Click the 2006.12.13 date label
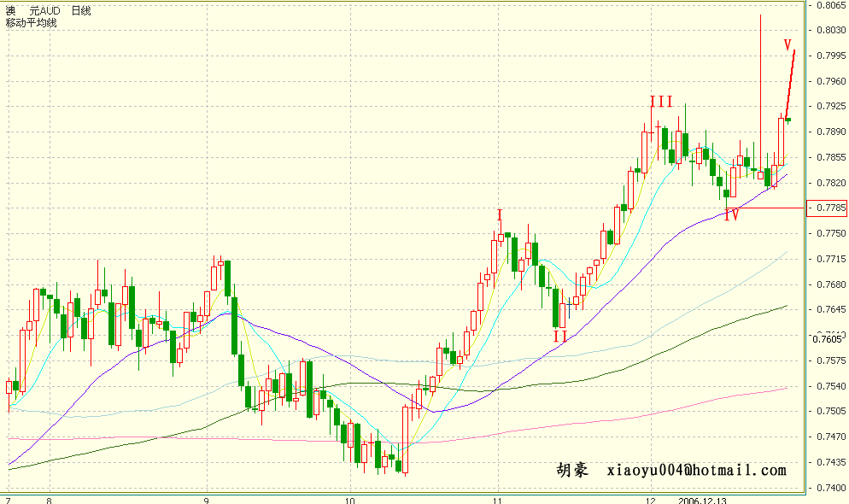Screen dimensions: 849x504 (x=702, y=501)
